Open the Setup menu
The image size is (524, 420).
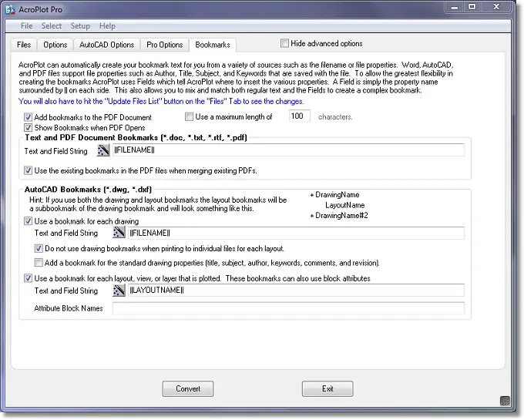pos(80,25)
